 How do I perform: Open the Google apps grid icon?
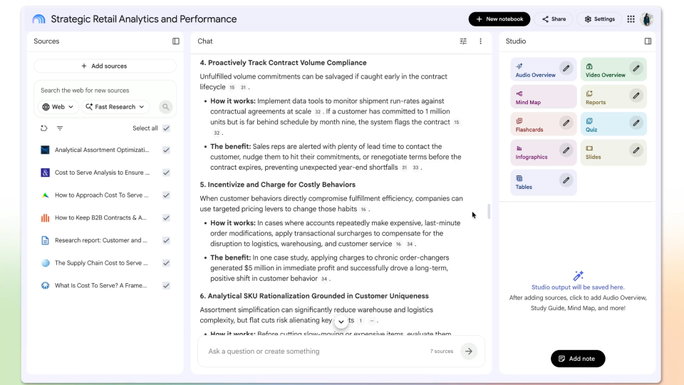(631, 19)
